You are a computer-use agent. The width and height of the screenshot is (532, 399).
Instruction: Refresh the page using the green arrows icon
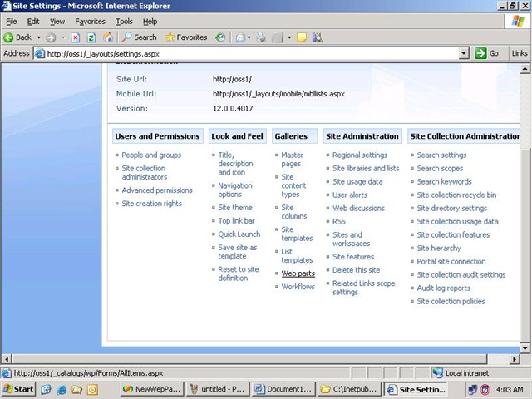[x=91, y=37]
